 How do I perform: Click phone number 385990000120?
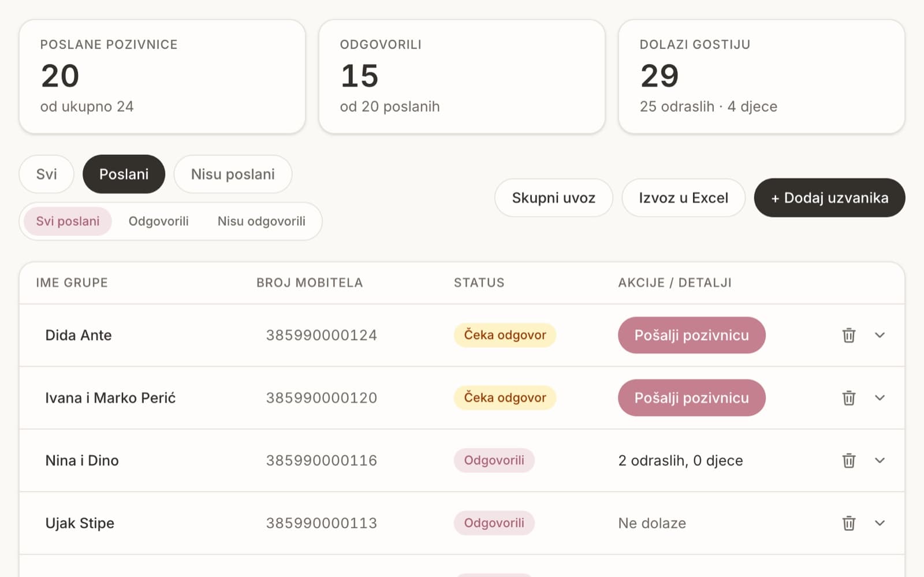(321, 398)
